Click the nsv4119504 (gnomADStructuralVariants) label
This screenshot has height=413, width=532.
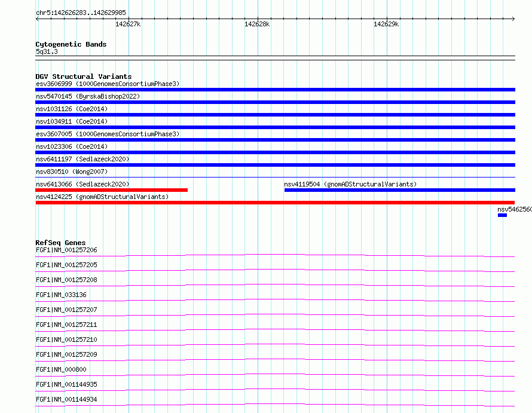(x=350, y=184)
